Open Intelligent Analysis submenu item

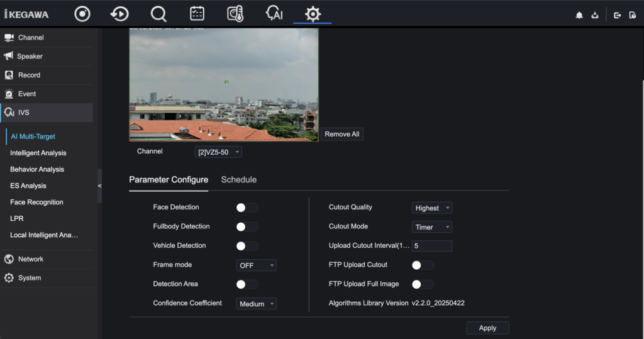38,153
